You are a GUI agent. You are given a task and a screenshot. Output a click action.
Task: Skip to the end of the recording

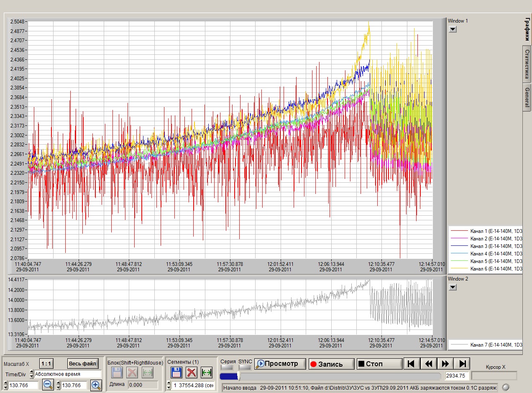463,364
